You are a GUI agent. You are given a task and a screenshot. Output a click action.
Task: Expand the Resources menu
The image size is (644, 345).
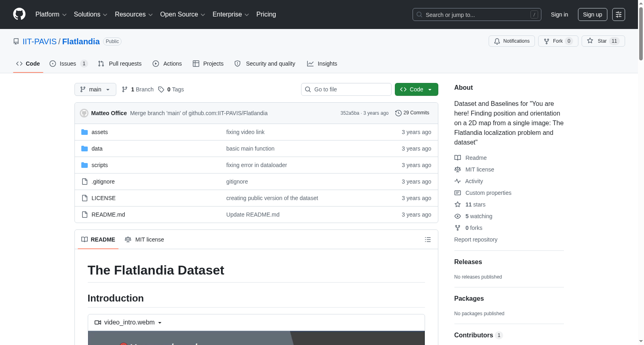(134, 14)
